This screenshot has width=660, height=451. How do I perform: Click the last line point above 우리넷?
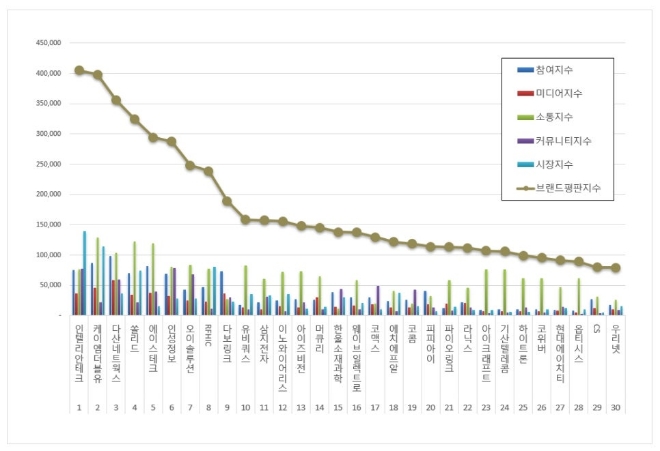coord(615,268)
